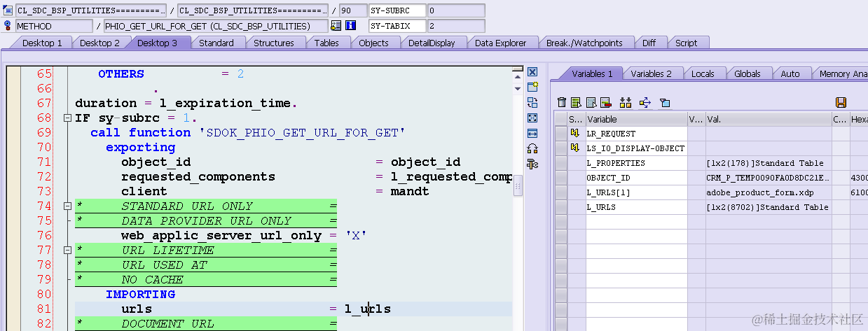The height and width of the screenshot is (331, 868).
Task: Click the tool configuration icon below headphones
Action: [x=532, y=164]
